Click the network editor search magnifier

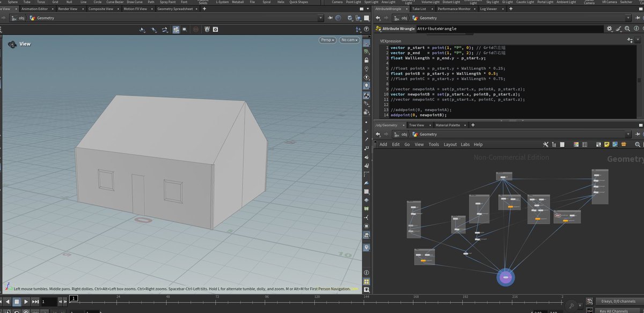[638, 144]
